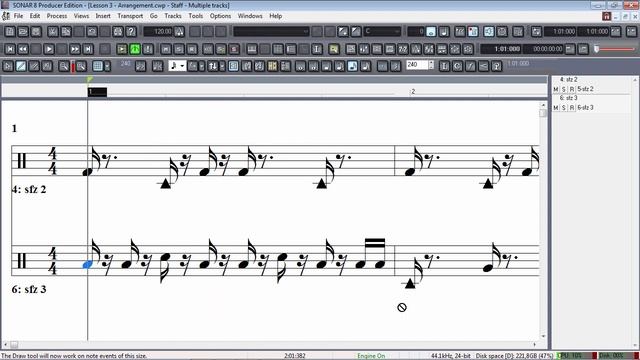This screenshot has width=640, height=360.
Task: Select the Select arrow tool
Action: [8, 66]
